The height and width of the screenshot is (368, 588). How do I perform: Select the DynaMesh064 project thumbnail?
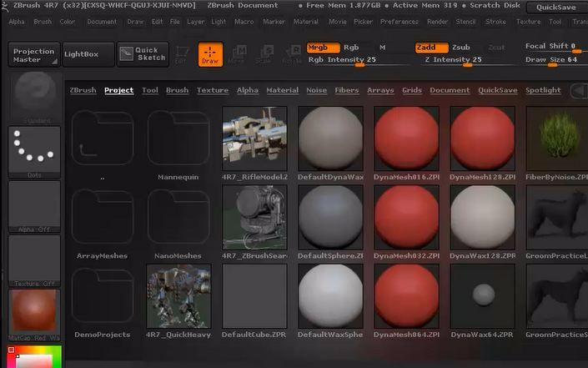pos(406,296)
